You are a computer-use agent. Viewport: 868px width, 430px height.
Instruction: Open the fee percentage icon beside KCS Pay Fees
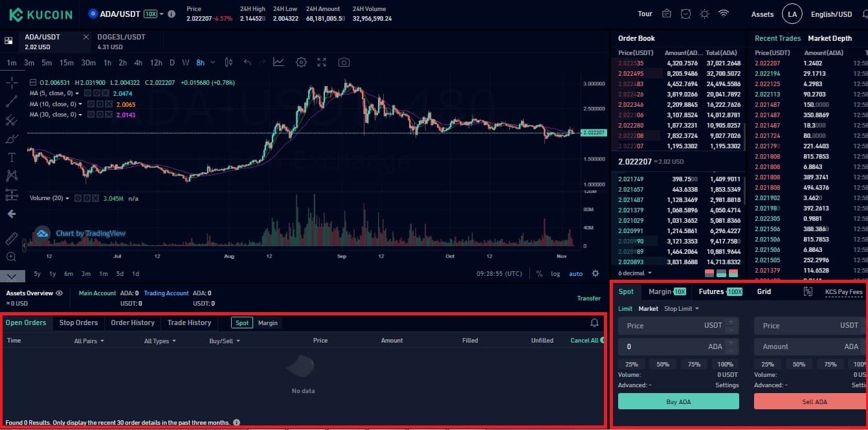[808, 291]
